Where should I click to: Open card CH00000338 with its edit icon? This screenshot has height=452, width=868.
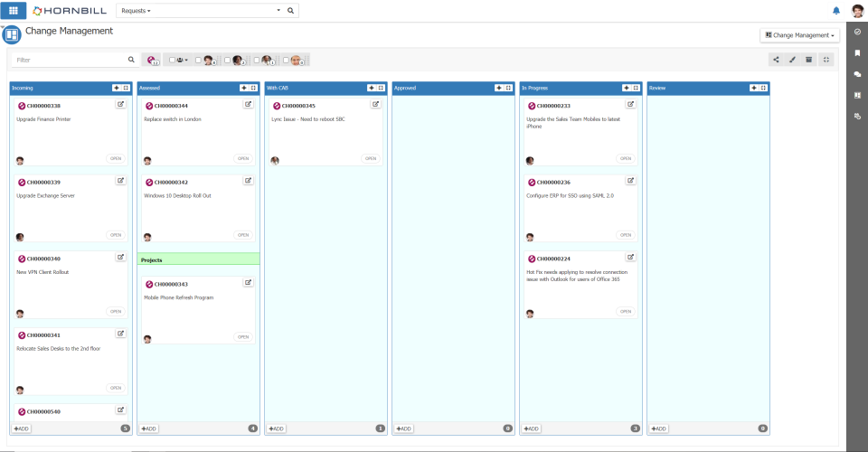click(120, 104)
